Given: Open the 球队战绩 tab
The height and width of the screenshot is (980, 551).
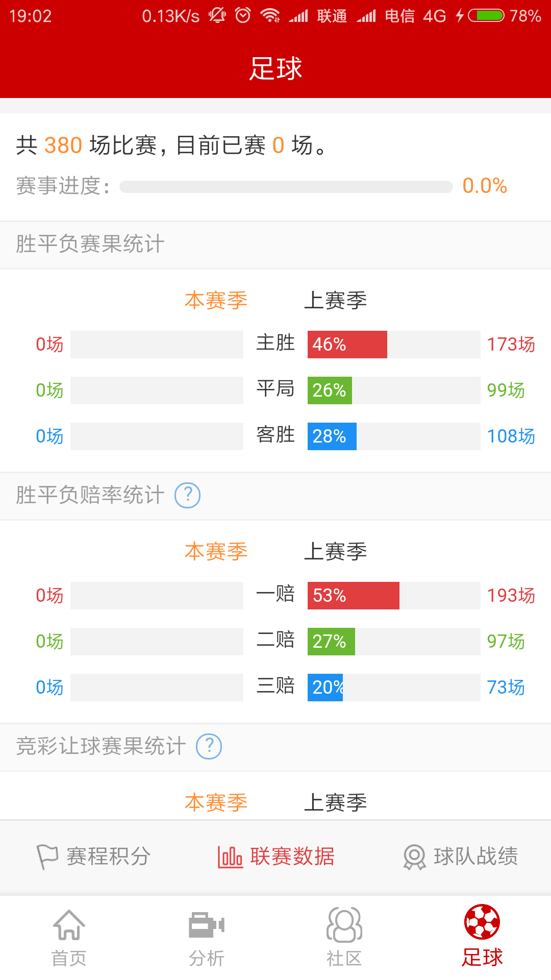Looking at the screenshot, I should 460,856.
